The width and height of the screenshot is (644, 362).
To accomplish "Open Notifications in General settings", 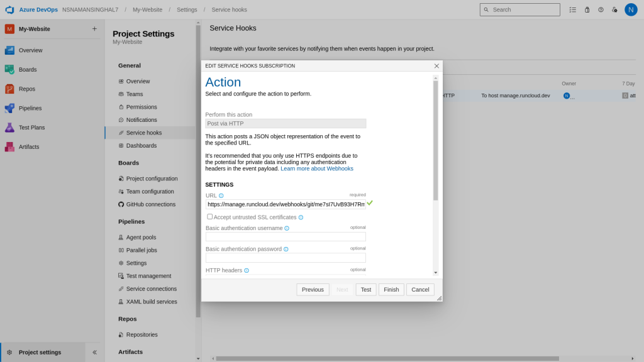I will pyautogui.click(x=142, y=120).
